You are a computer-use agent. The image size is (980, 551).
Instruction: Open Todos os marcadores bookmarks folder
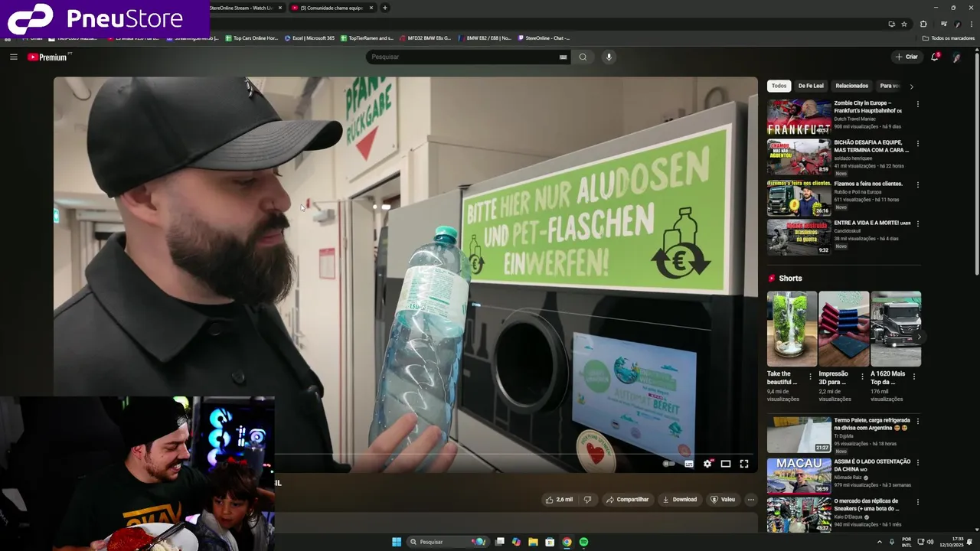pos(948,37)
